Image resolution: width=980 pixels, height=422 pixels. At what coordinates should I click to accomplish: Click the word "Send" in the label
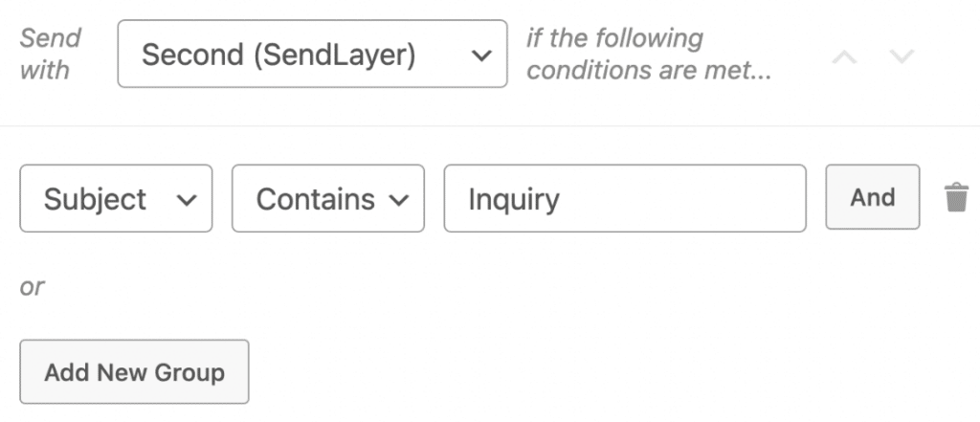[51, 39]
